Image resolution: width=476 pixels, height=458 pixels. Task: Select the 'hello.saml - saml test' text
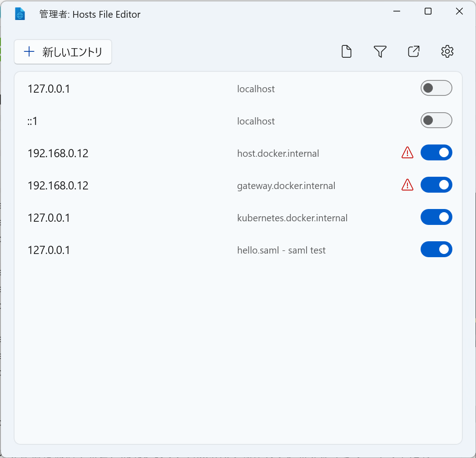(x=281, y=250)
